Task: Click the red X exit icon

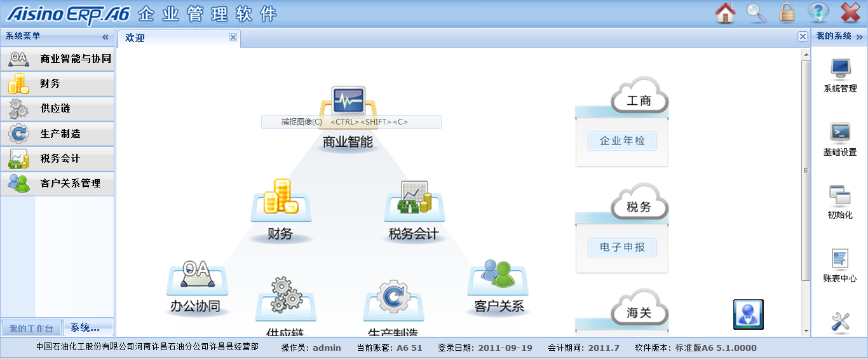Action: (x=850, y=13)
